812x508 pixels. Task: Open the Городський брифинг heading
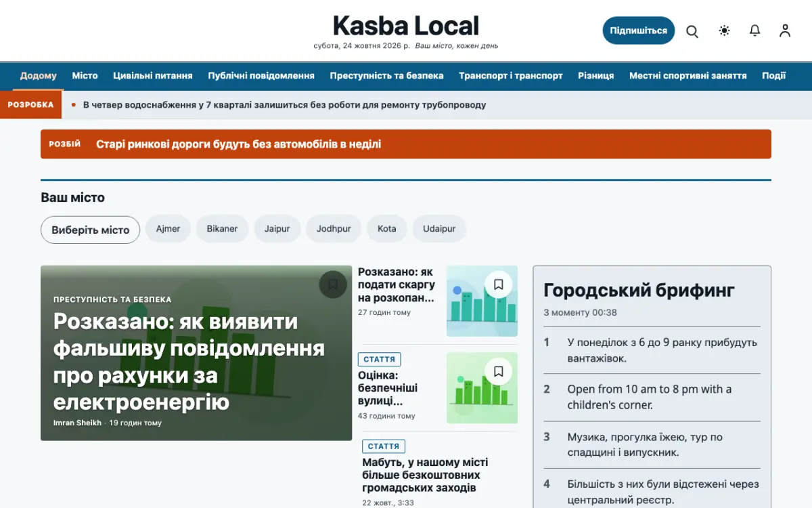point(639,291)
